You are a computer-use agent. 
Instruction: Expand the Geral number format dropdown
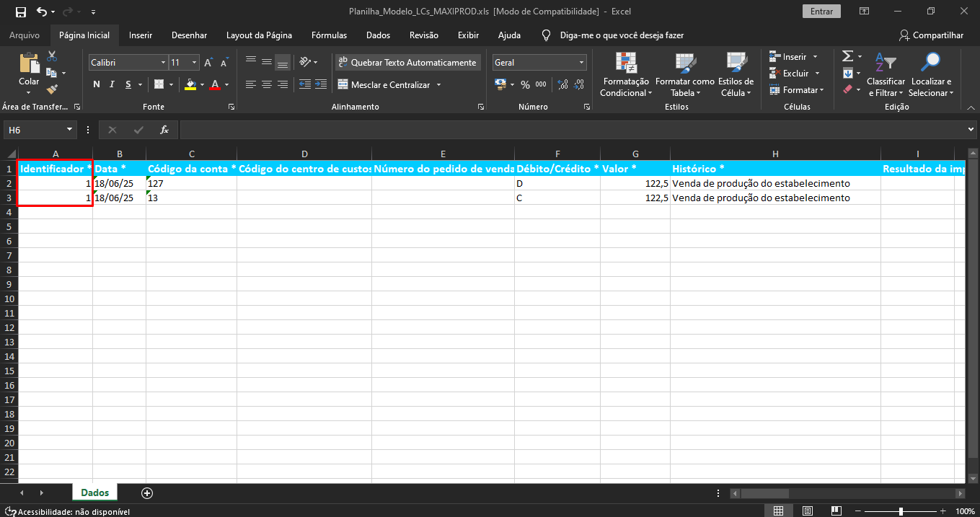[581, 63]
